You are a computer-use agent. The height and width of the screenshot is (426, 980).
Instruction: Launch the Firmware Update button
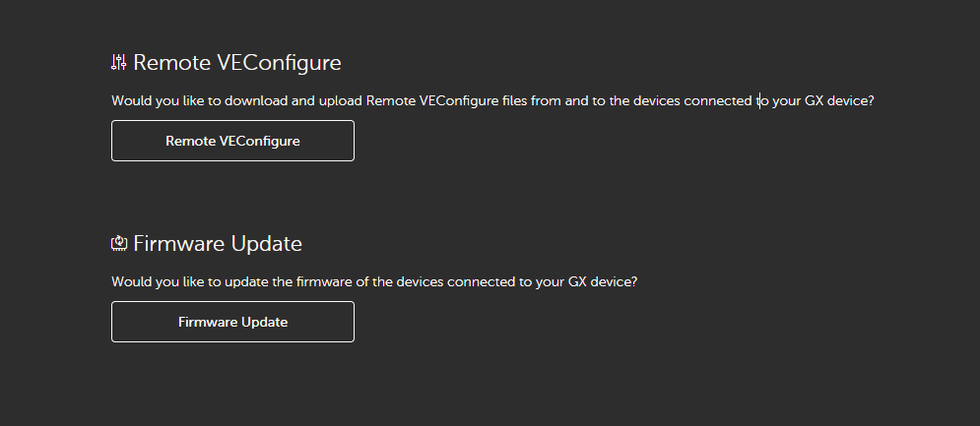coord(232,322)
